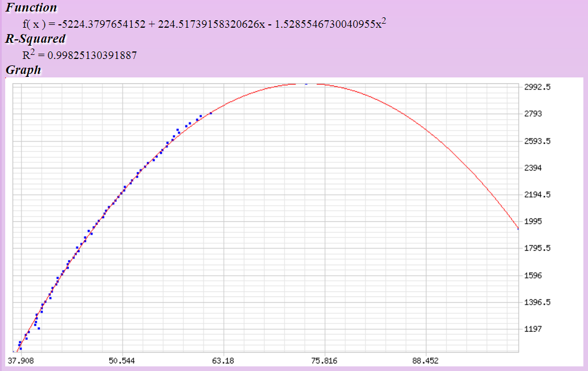Screen dimensions: 588x371
Task: Click the 2992.5 y-axis label
Action: [x=537, y=87]
